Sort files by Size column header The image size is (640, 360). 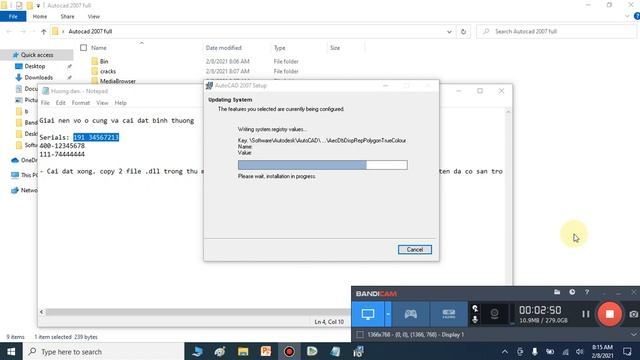[x=335, y=48]
